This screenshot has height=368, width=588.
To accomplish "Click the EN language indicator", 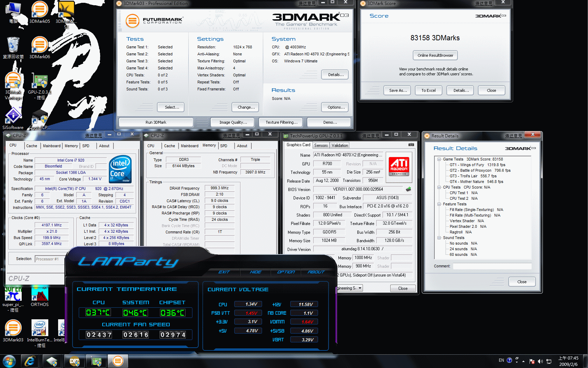I will click(501, 360).
